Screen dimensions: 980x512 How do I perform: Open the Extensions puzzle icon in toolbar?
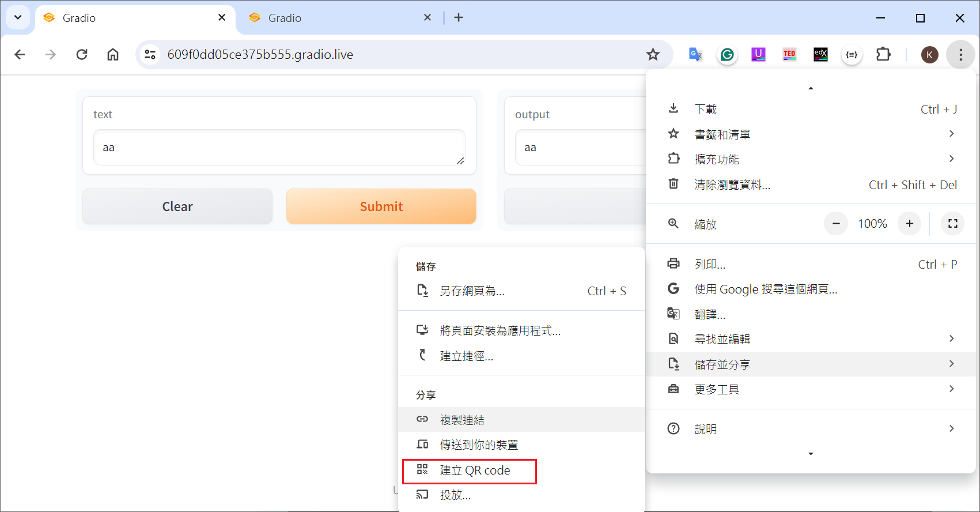pos(883,55)
